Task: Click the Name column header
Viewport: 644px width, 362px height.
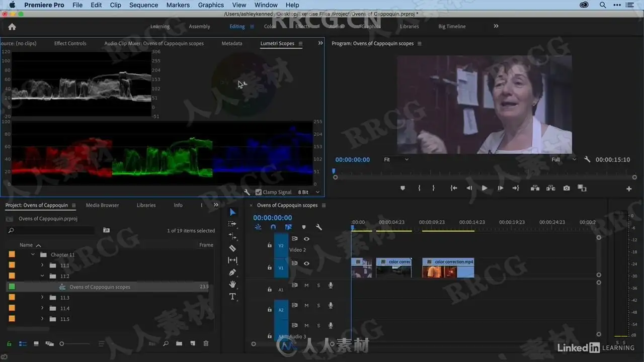Action: [x=26, y=245]
